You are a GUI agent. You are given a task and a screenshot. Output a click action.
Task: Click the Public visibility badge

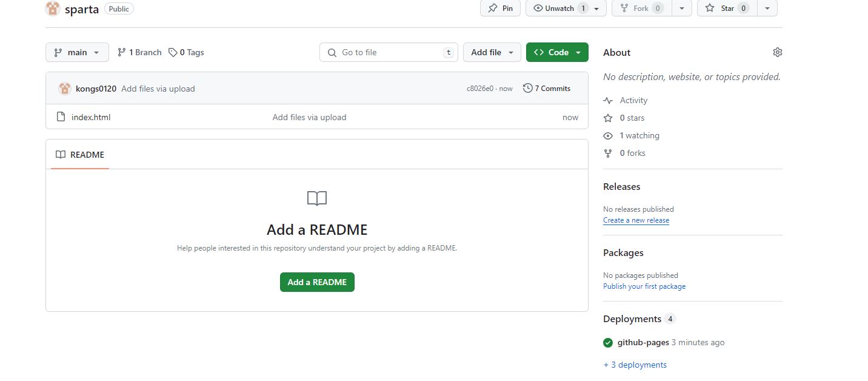(119, 8)
